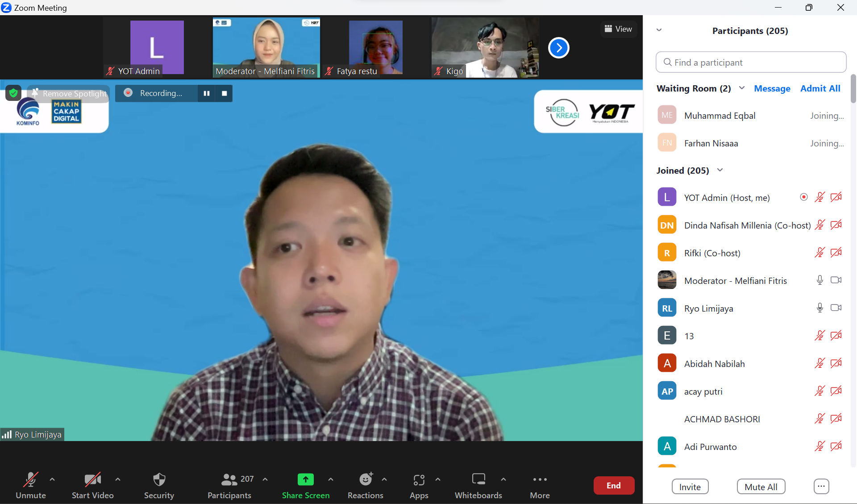Open the More options menu in the toolbar
857x504 pixels.
[x=540, y=480]
